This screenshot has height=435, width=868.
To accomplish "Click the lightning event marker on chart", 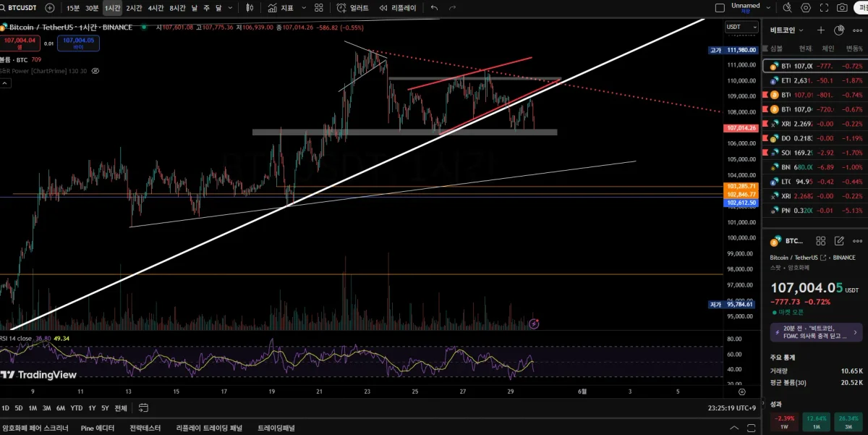I will coord(534,324).
